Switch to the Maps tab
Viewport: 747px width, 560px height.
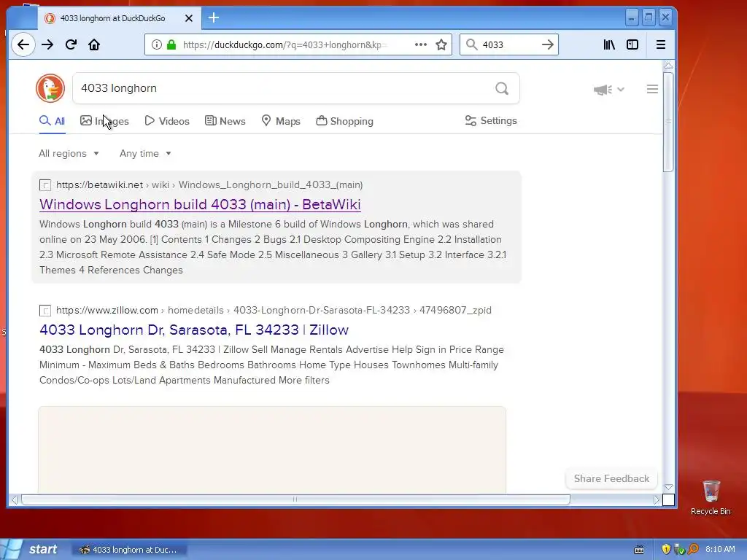(281, 121)
